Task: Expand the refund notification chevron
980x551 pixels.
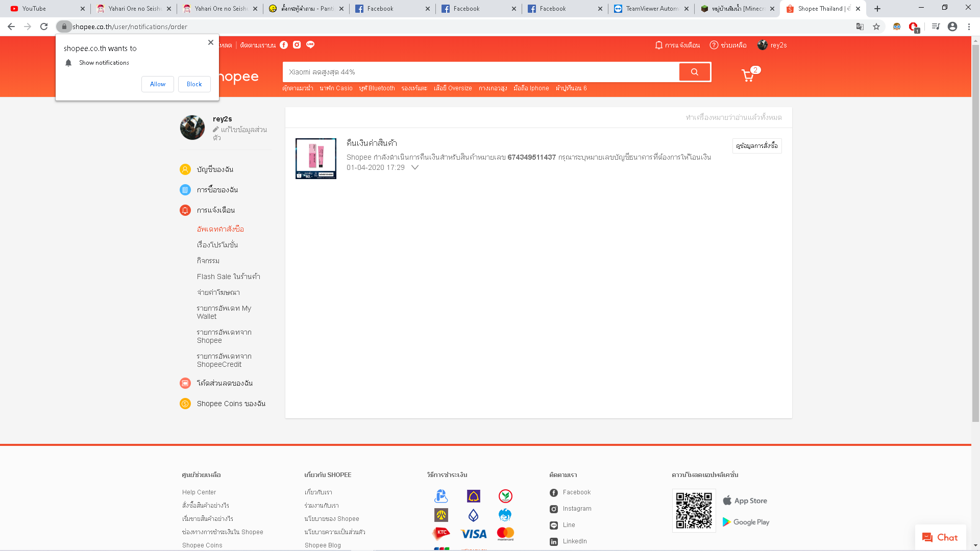Action: point(415,167)
